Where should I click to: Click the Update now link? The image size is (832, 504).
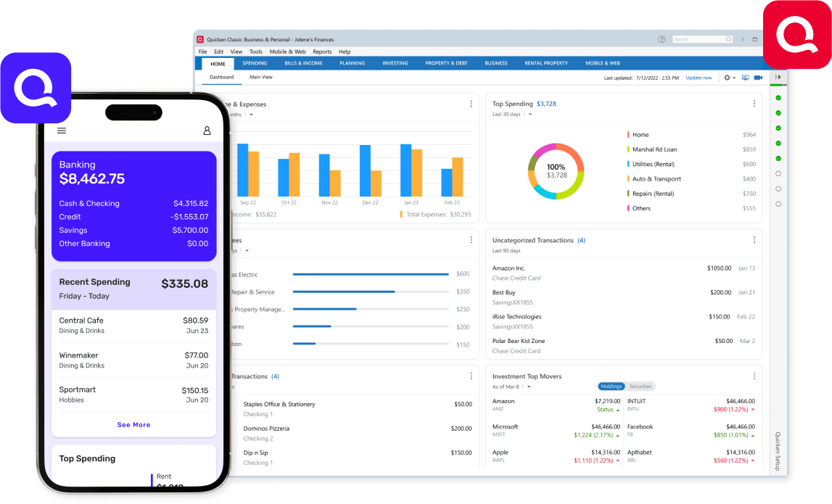(699, 78)
